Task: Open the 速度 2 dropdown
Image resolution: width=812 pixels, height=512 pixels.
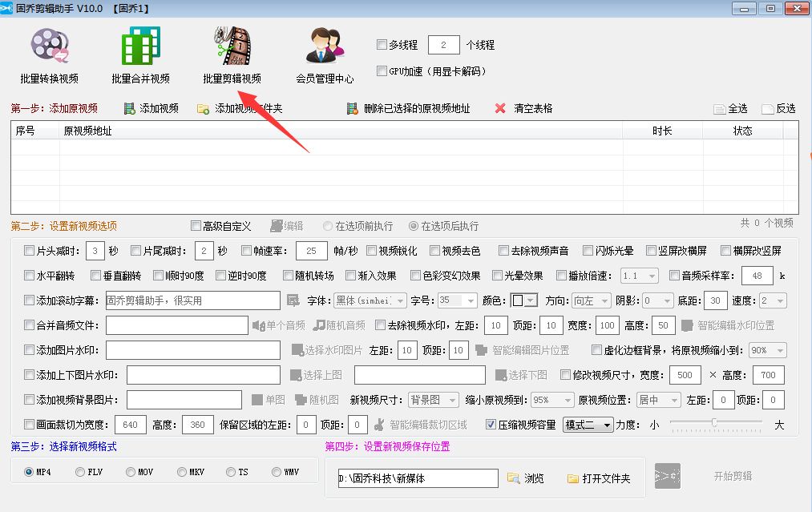Action: 773,300
